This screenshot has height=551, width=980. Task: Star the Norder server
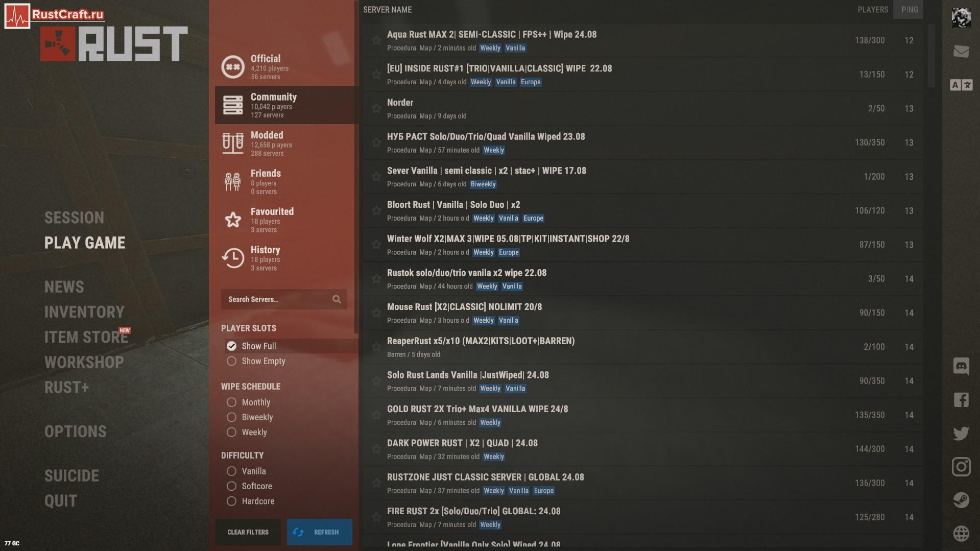376,108
